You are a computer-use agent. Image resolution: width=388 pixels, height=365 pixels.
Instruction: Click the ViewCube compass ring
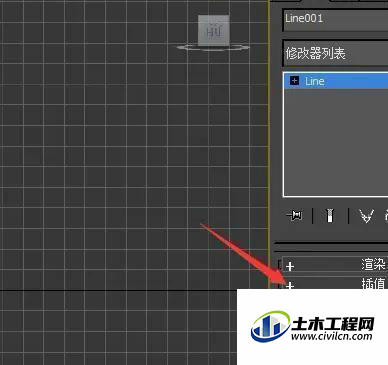pyautogui.click(x=213, y=48)
